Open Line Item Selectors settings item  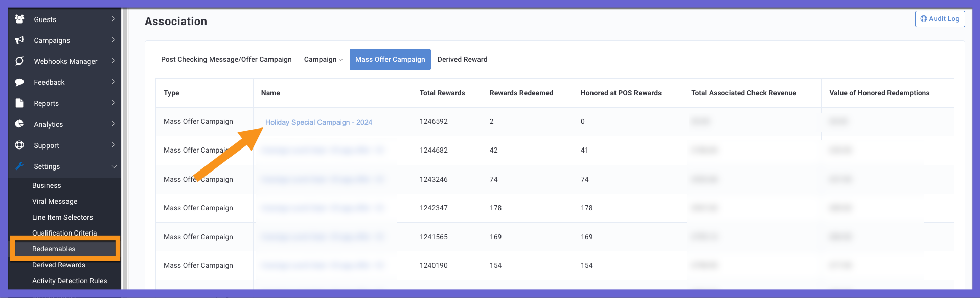click(62, 217)
